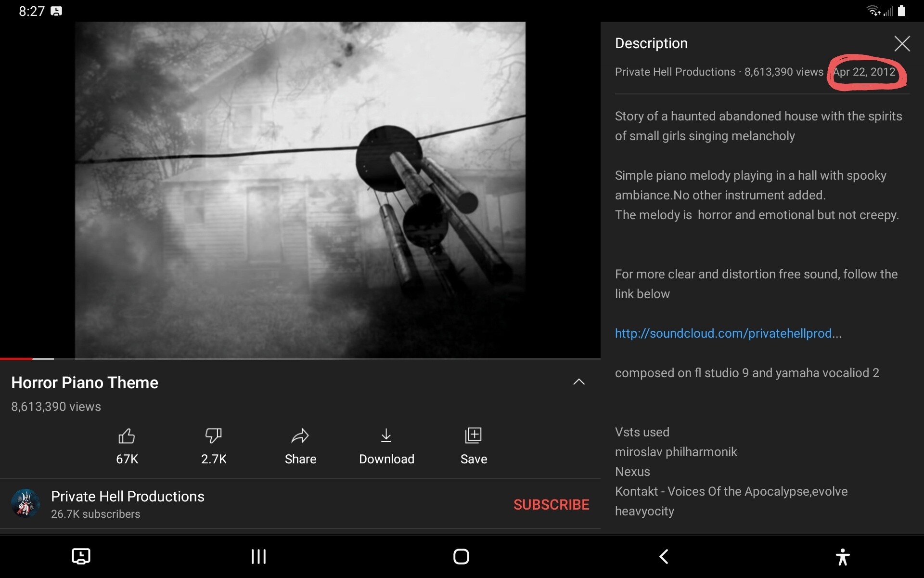Open the Private Hell Productions channel avatar
The image size is (924, 578).
[x=26, y=503]
